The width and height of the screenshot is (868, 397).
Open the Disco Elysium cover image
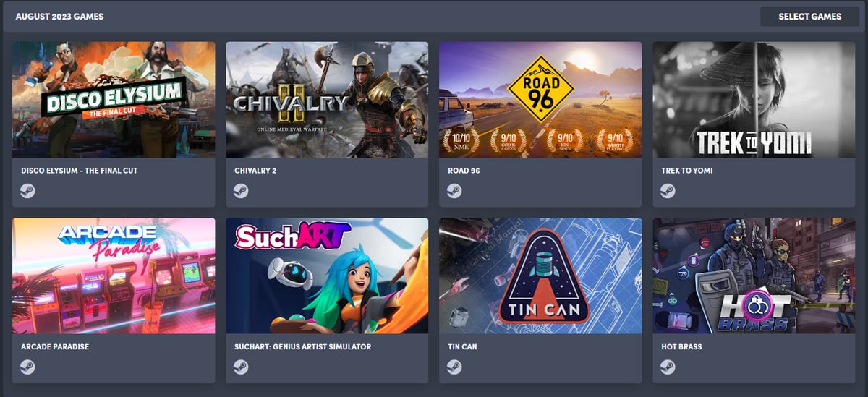[114, 100]
